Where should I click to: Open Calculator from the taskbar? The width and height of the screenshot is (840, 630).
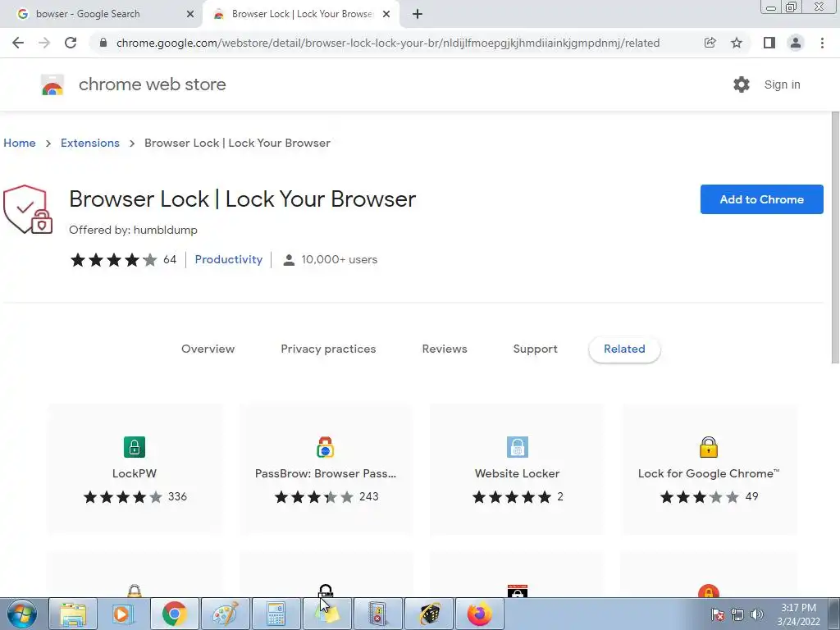[x=276, y=614]
